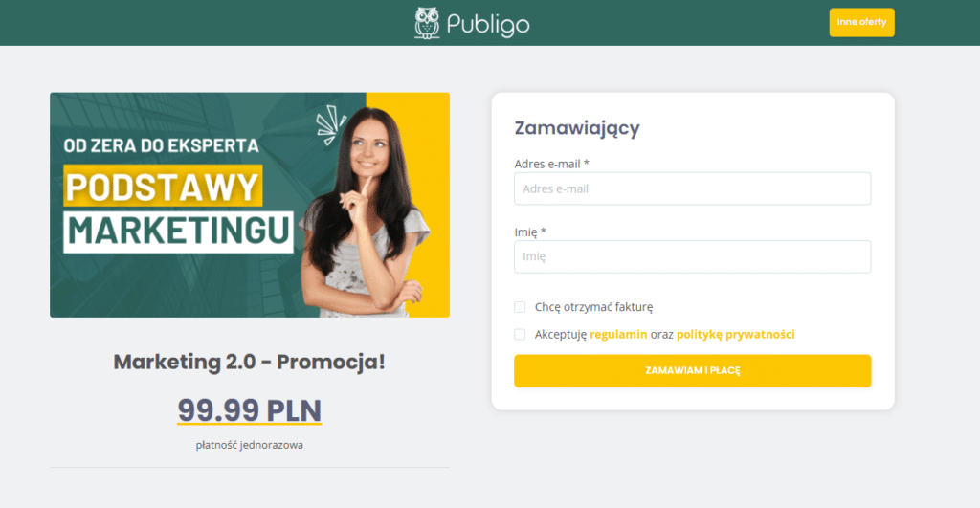Open the Inne oferty button
Screen dimensions: 980x508
(862, 23)
